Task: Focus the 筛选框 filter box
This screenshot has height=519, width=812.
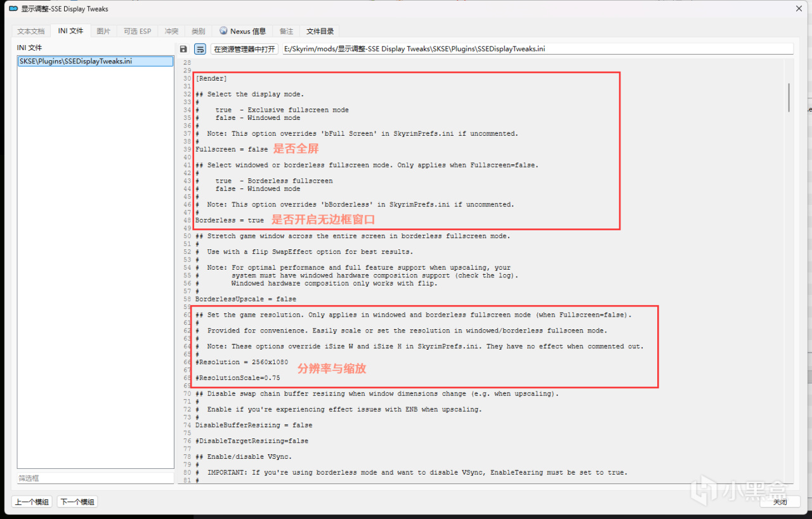Action: point(95,478)
